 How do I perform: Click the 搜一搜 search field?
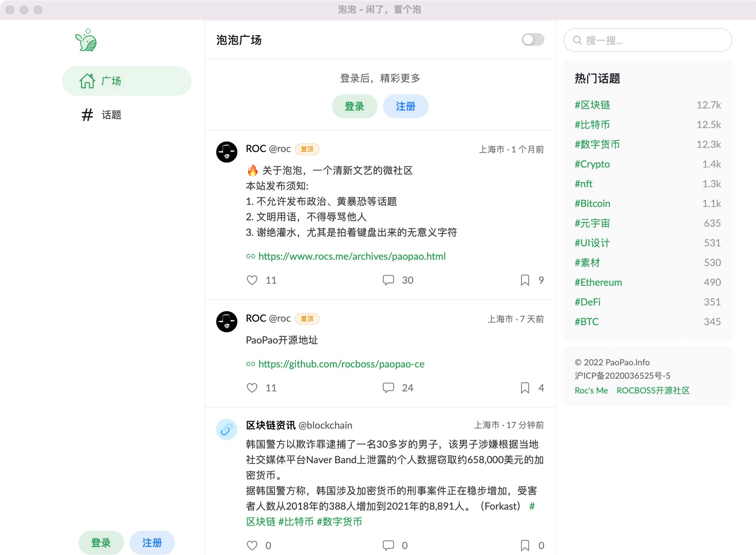[648, 40]
